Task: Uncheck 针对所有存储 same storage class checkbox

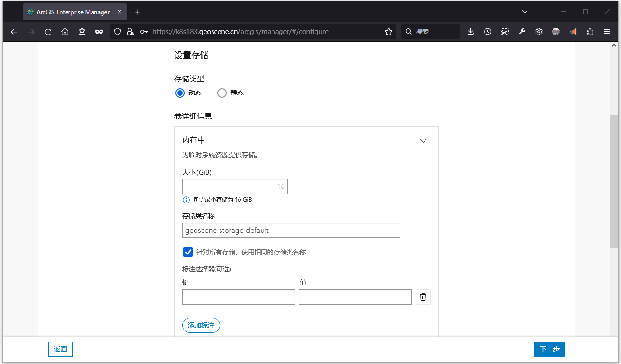Action: point(188,252)
